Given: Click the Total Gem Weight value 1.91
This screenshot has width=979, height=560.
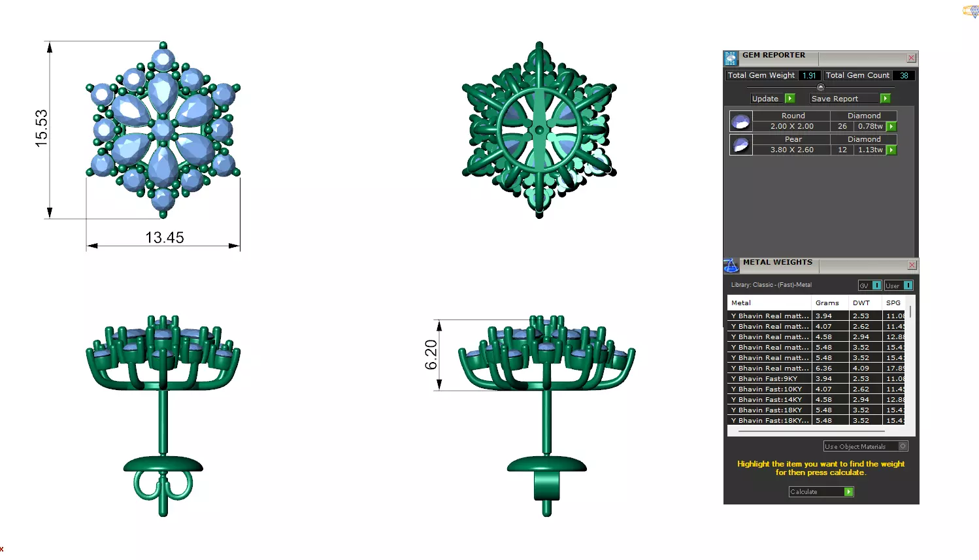Looking at the screenshot, I should (x=809, y=76).
